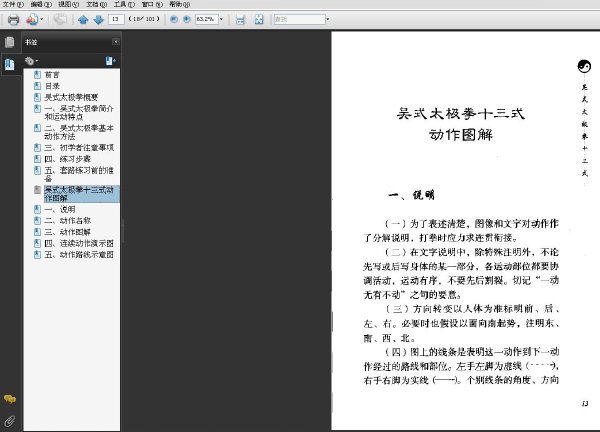Go to next page with down arrow
Image resolution: width=600 pixels, height=432 pixels.
[x=99, y=20]
